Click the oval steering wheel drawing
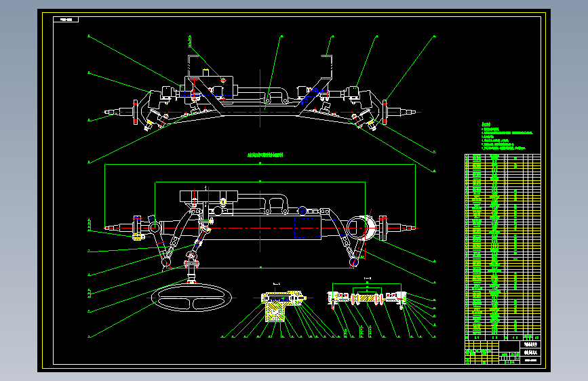Viewport: 588px width, 381px height. (191, 298)
